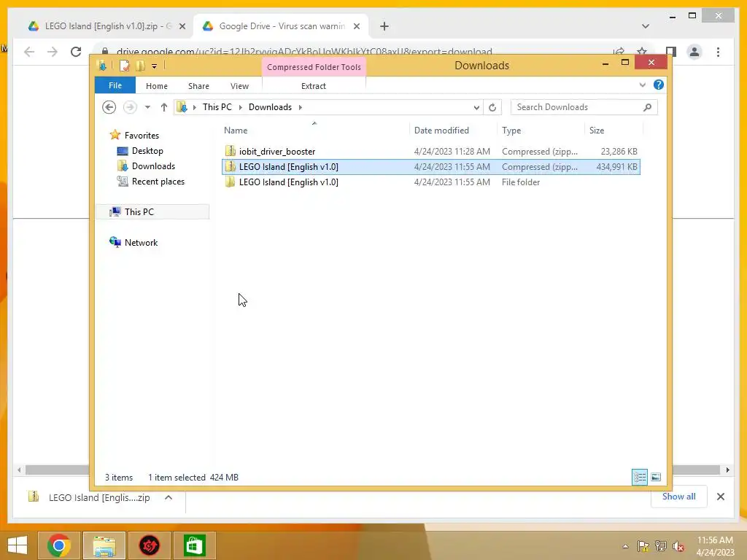Open Chrome profile avatar
The width and height of the screenshot is (747, 560).
[x=694, y=52]
